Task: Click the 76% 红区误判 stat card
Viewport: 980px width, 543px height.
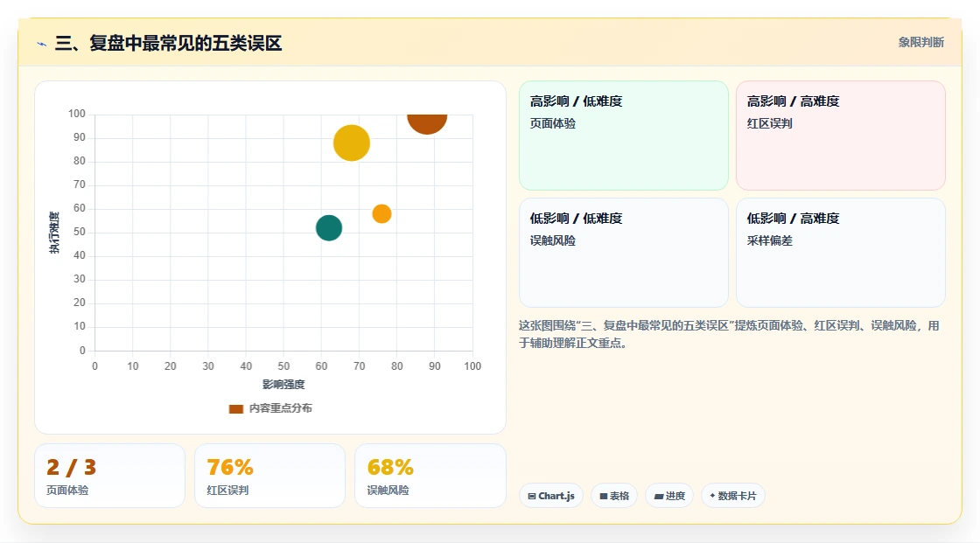Action: point(269,476)
